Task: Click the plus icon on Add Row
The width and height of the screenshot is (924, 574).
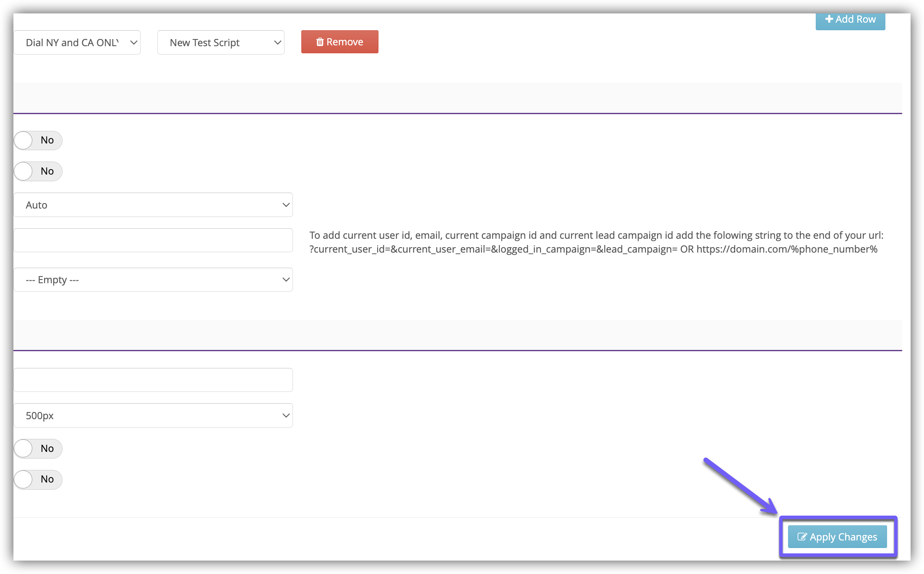Action: coord(829,19)
